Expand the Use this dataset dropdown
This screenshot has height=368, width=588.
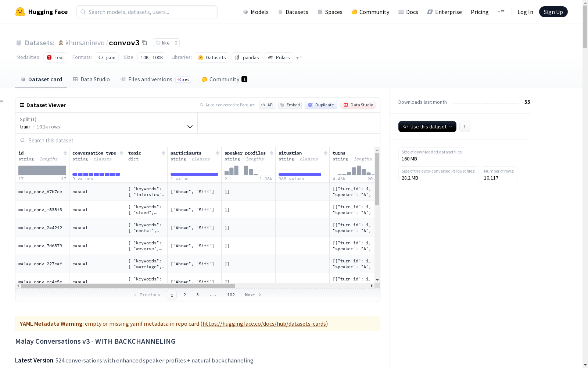pos(427,127)
